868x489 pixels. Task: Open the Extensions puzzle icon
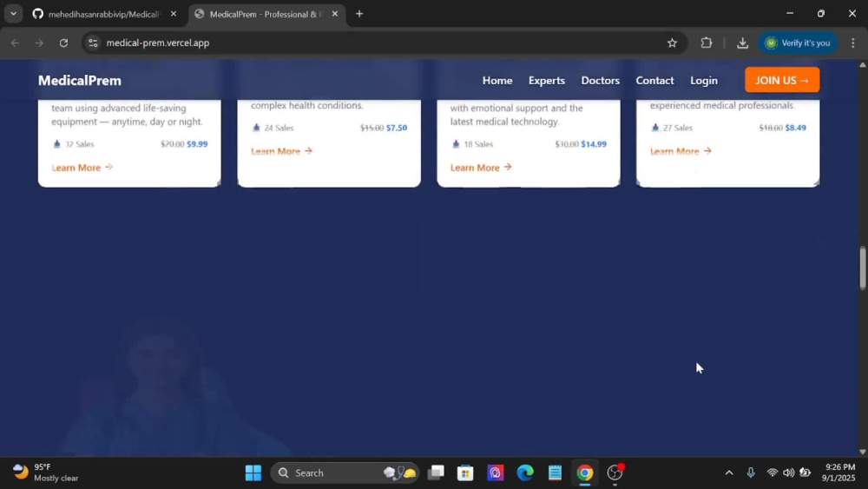click(707, 43)
